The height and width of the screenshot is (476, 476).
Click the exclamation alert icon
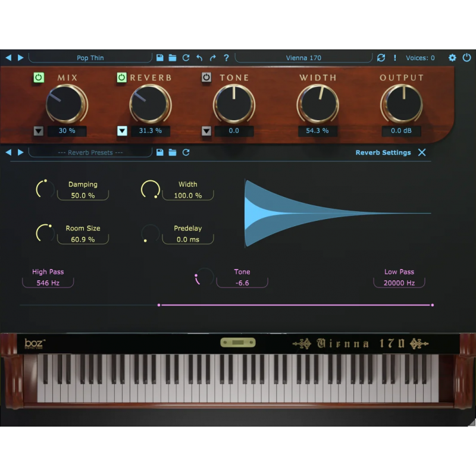pyautogui.click(x=394, y=58)
